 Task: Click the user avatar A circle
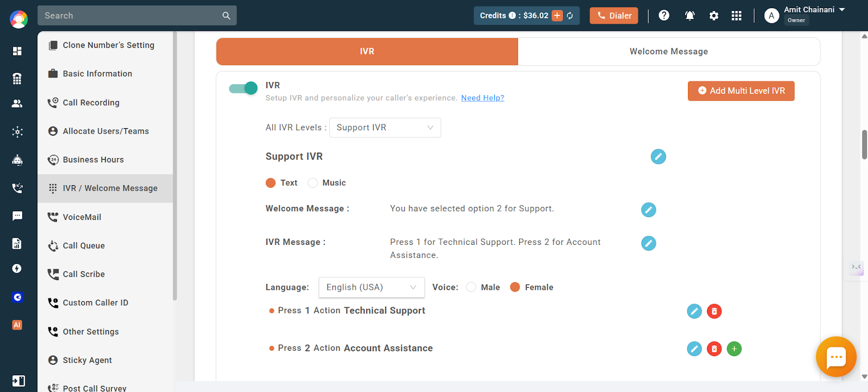[771, 16]
